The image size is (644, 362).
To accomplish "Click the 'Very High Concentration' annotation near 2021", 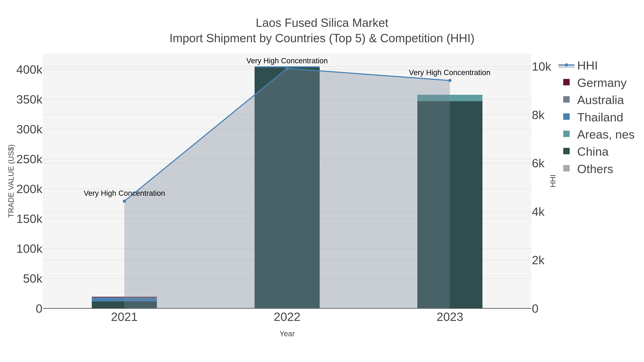I will (124, 193).
